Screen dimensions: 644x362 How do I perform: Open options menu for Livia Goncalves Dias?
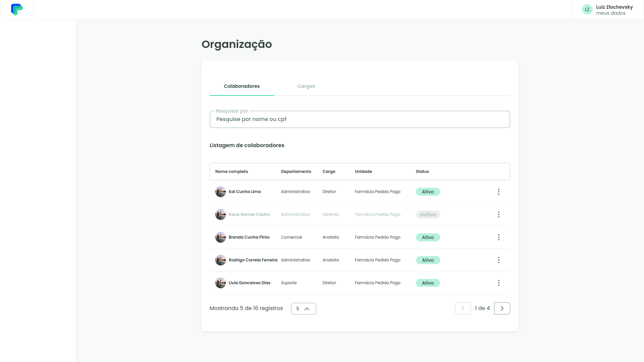click(498, 283)
